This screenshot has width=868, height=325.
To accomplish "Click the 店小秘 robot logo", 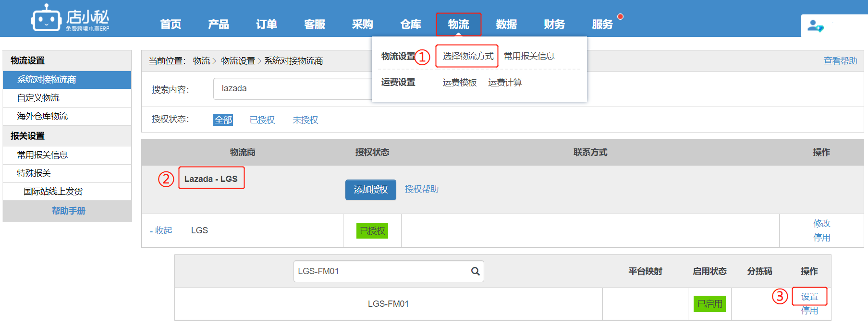I will 70,18.
